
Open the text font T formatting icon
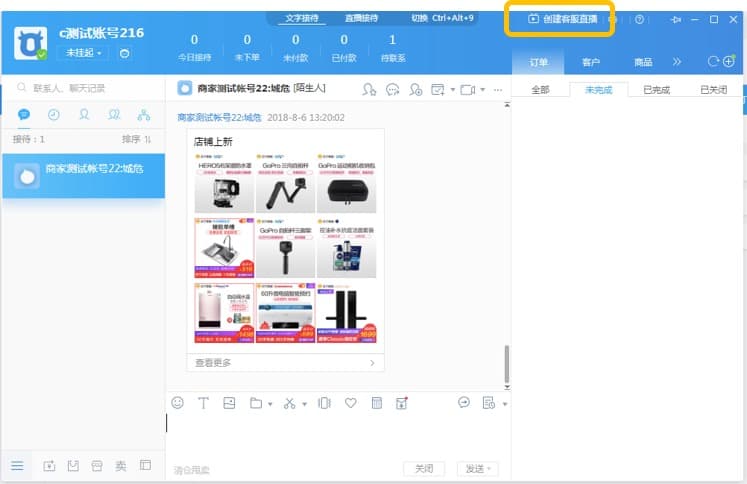(x=203, y=403)
